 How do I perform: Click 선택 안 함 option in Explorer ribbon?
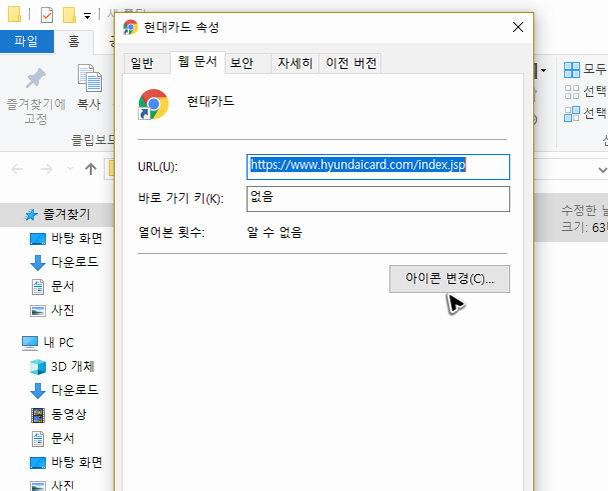586,92
